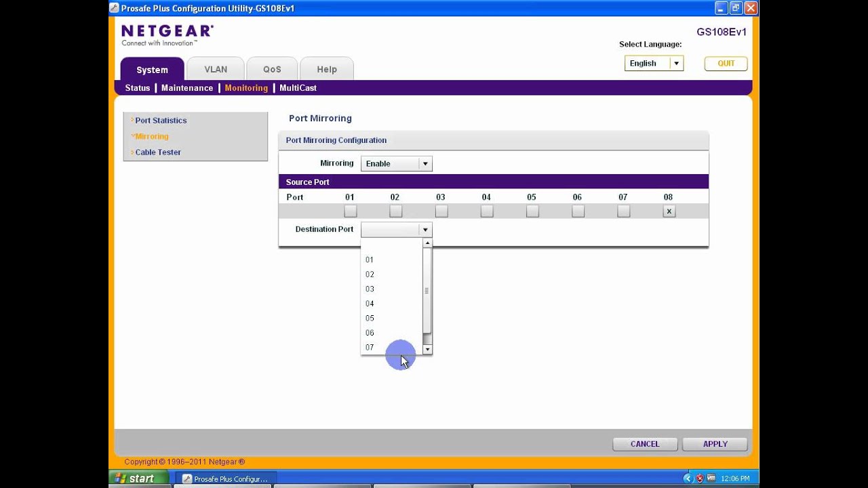Check source port 06 checkbox

[578, 211]
